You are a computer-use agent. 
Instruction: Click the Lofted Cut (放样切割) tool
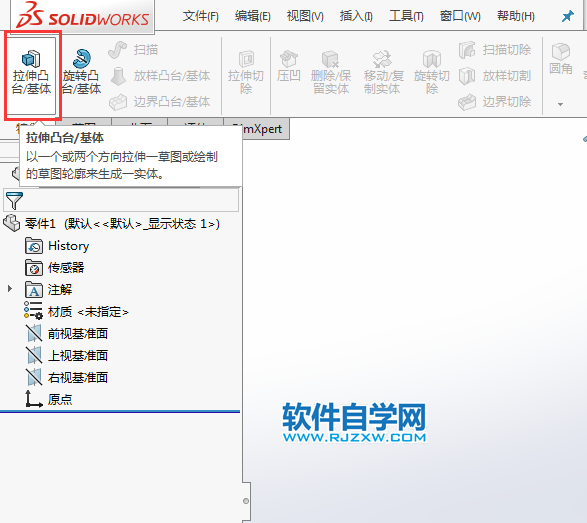click(495, 76)
